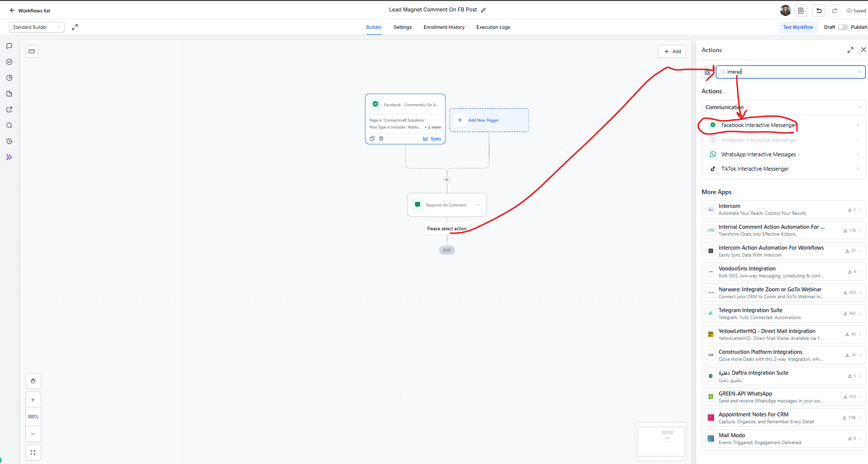The image size is (868, 464).
Task: Click Please select action branch label
Action: 447,229
